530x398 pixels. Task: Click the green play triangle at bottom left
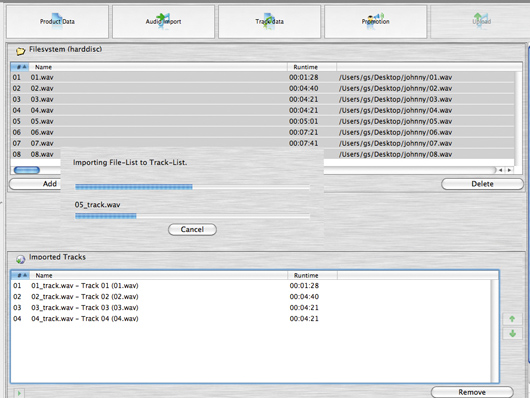tap(19, 393)
